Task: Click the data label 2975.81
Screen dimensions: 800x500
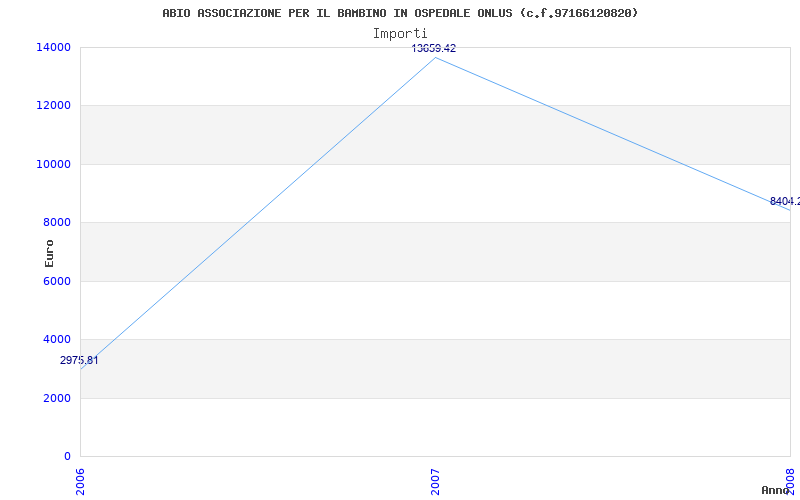Action: click(79, 360)
